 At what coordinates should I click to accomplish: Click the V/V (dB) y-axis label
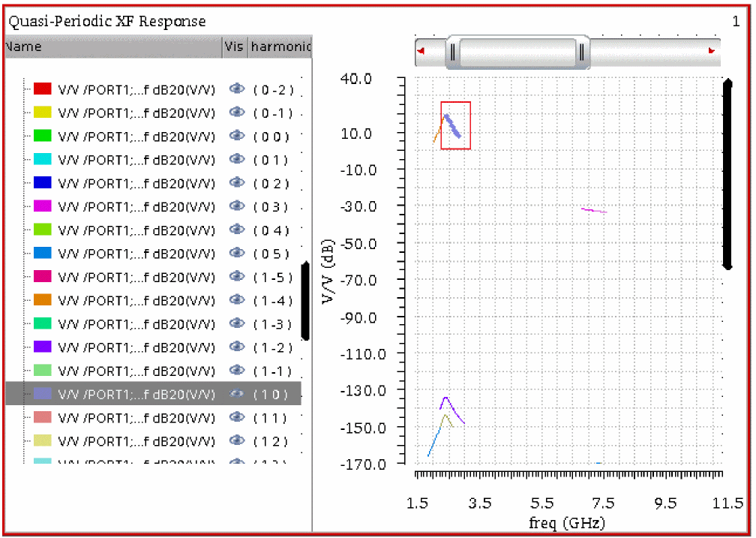point(328,272)
